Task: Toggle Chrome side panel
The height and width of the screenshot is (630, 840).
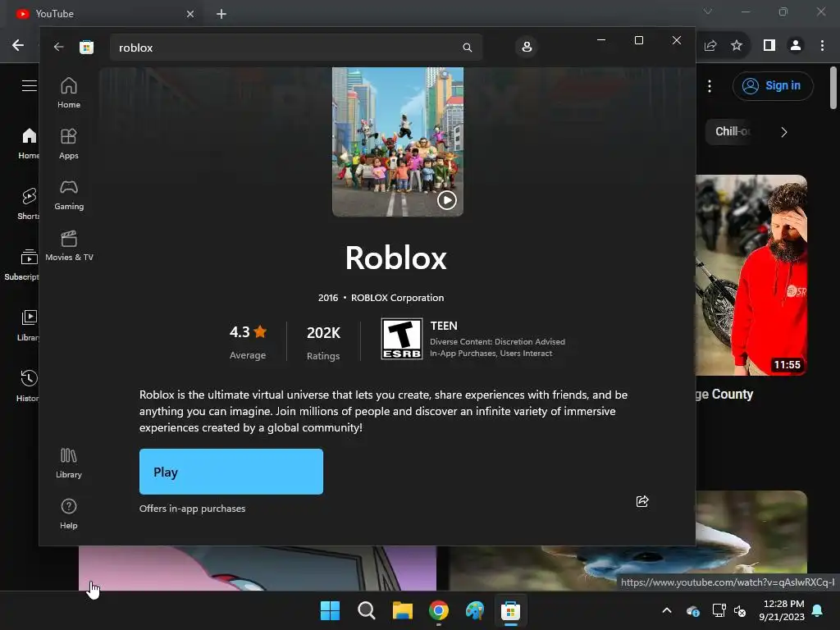Action: click(x=769, y=46)
